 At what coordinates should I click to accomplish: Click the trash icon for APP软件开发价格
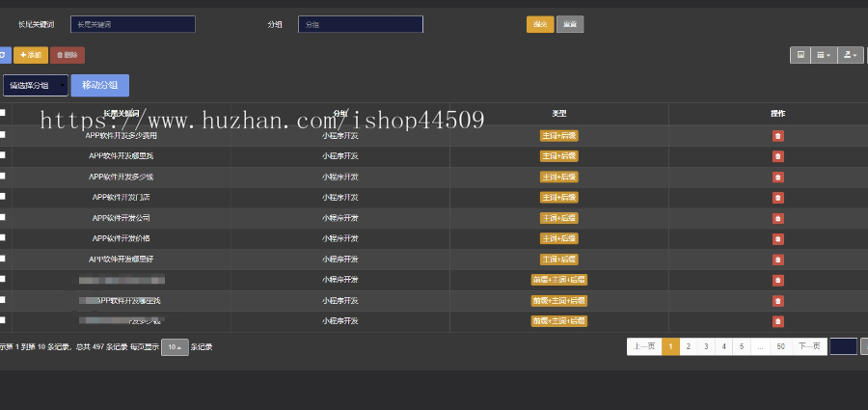777,239
